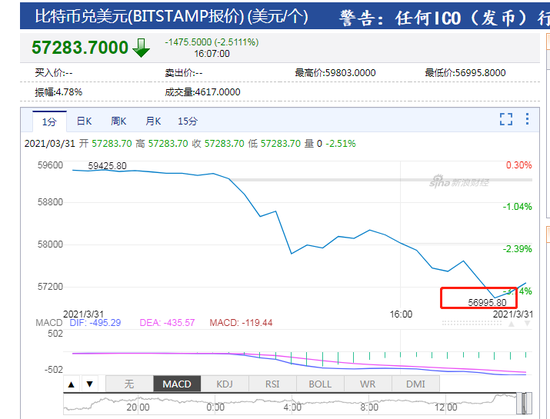
Task: Click the 成交量 4617.0000 value
Action: click(202, 92)
